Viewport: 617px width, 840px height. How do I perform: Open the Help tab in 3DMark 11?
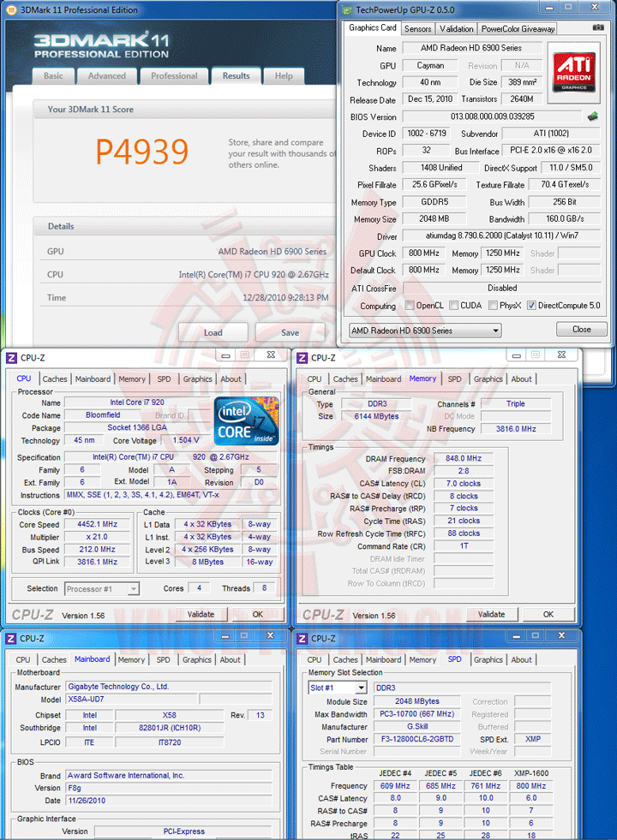[284, 76]
